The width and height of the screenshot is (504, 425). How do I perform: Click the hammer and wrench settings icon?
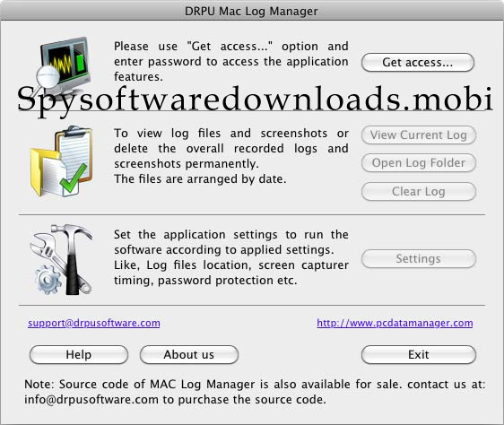(61, 259)
